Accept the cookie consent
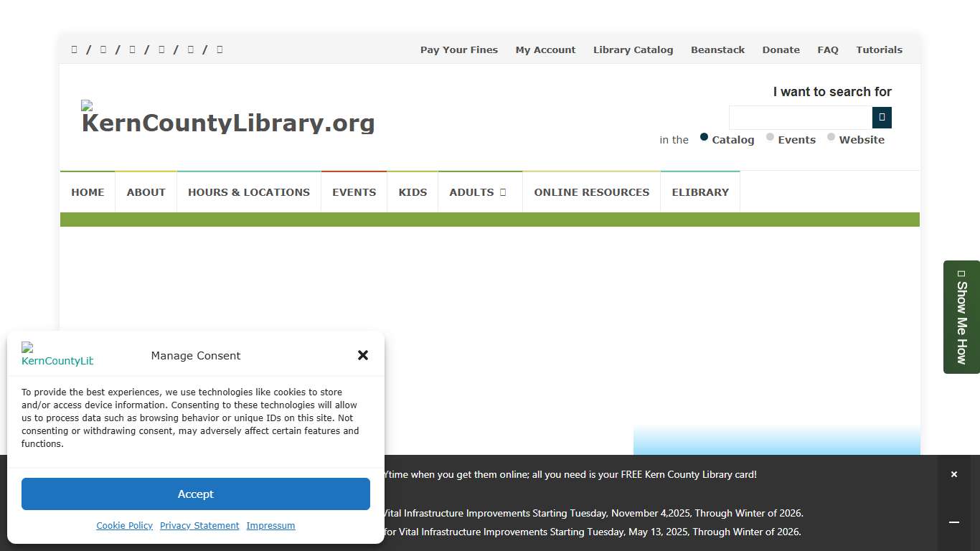Viewport: 980px width, 551px height. (195, 494)
